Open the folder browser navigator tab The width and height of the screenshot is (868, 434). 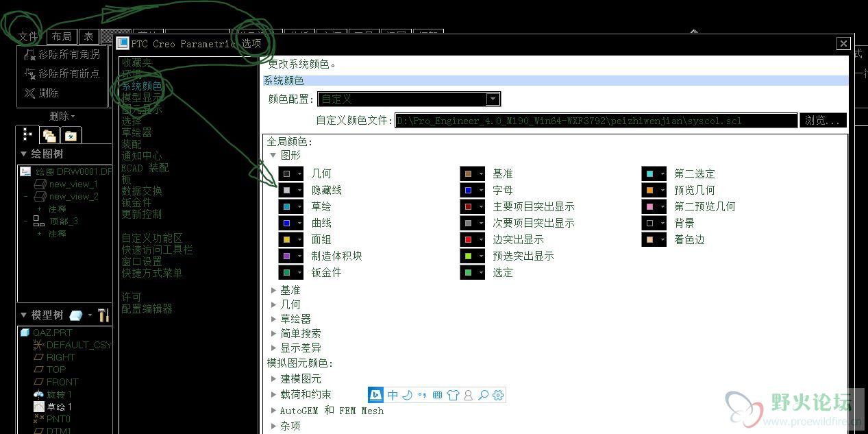pos(49,135)
